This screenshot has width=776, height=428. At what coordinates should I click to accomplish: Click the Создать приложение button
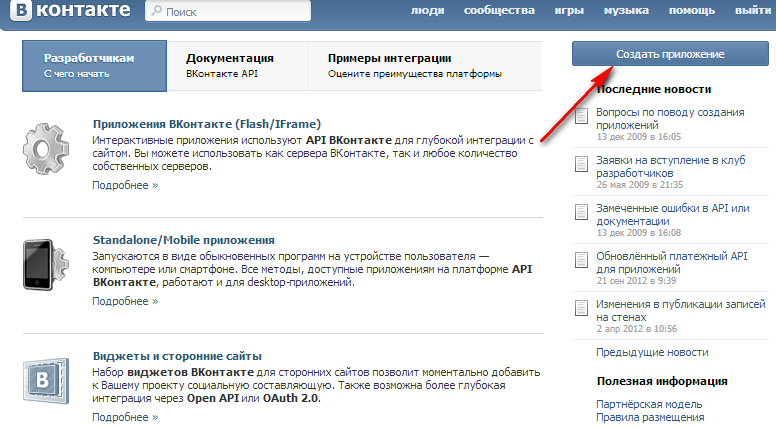tap(670, 53)
